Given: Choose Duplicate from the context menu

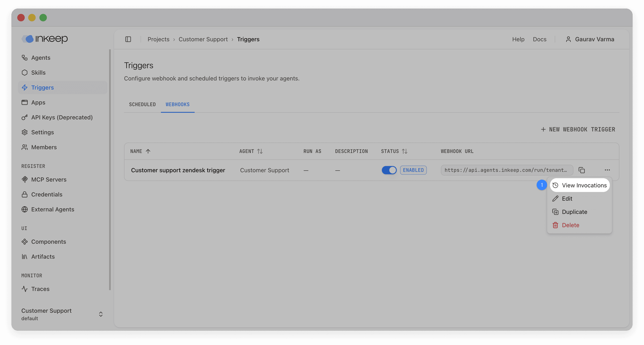Looking at the screenshot, I should coord(579,212).
